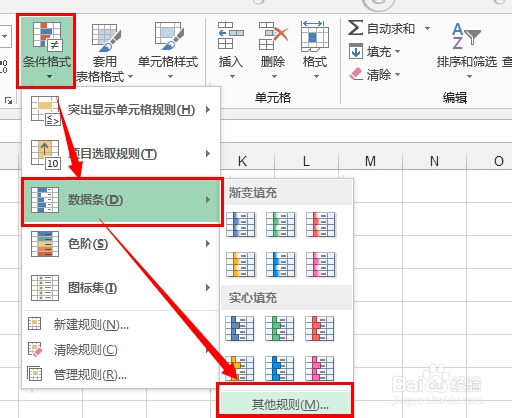Open 单元格样式 cell styles gallery
Screen dimensions: 512x418
click(168, 51)
